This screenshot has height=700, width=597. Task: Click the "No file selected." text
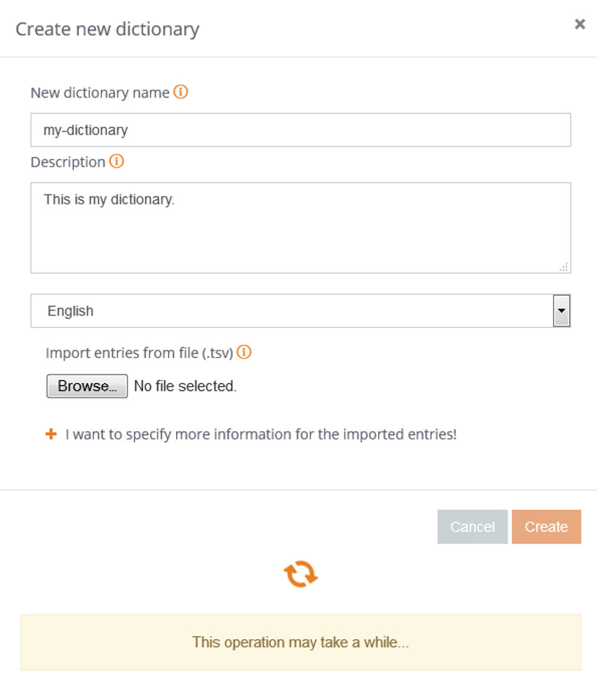coord(185,386)
